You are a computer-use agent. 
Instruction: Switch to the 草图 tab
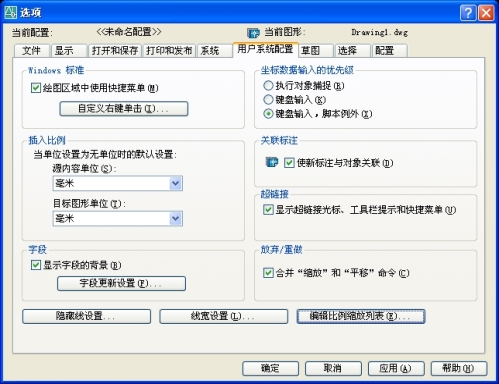[x=316, y=51]
